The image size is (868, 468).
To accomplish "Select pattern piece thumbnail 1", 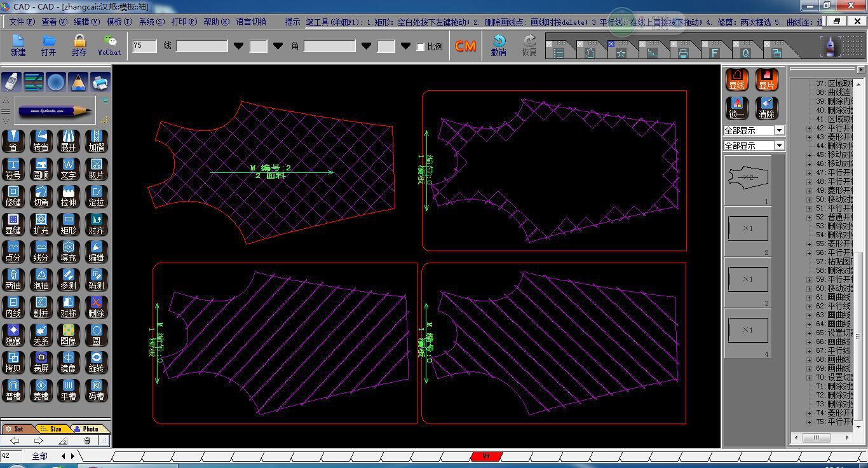I will (x=748, y=179).
